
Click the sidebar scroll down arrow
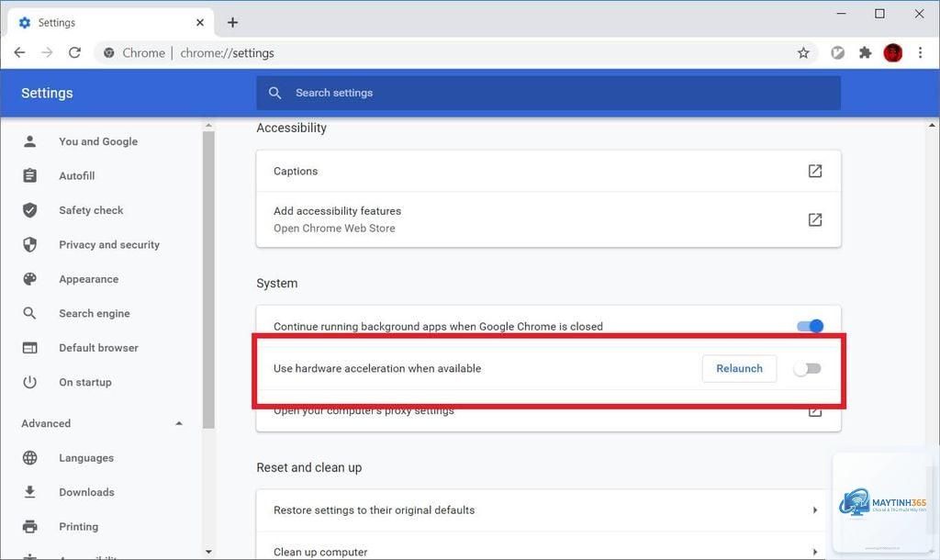pyautogui.click(x=208, y=552)
